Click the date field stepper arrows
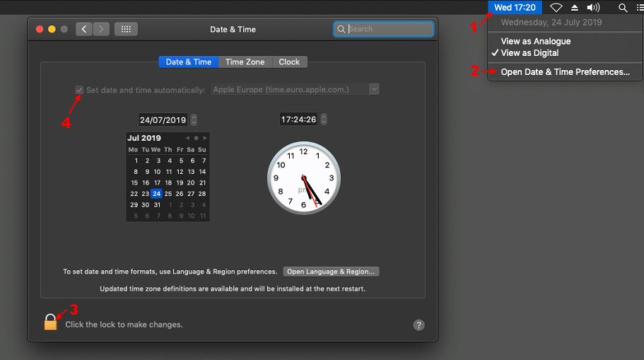 point(194,120)
